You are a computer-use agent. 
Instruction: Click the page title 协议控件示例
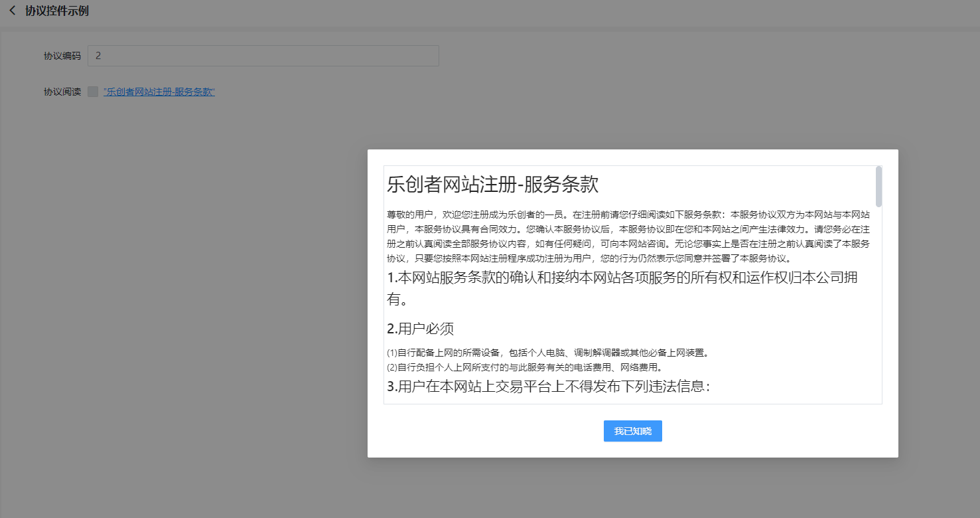[x=57, y=11]
